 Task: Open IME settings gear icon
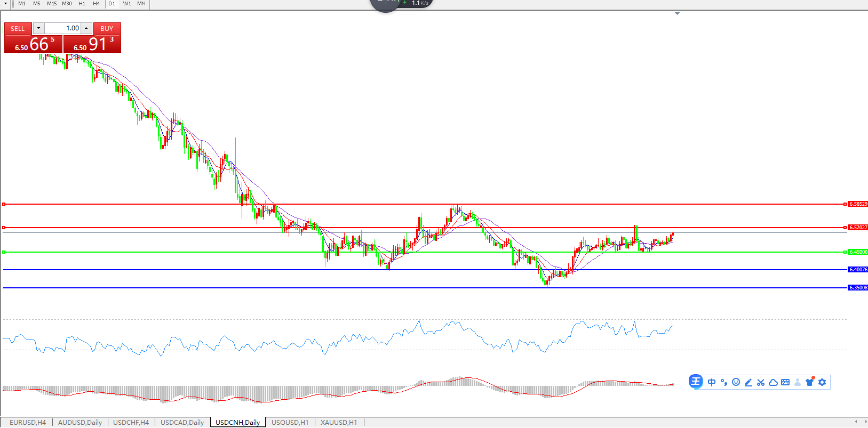(x=822, y=382)
